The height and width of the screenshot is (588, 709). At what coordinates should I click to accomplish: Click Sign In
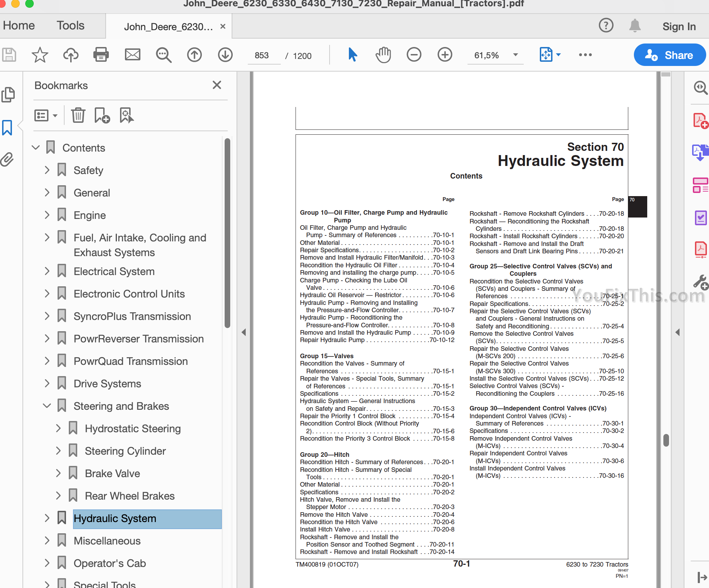679,26
